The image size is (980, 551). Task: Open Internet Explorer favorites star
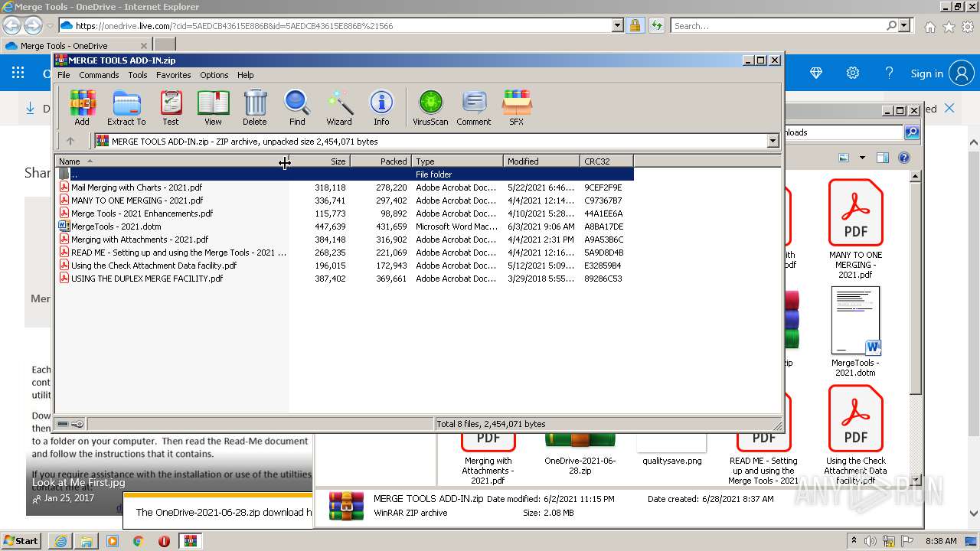(x=949, y=27)
